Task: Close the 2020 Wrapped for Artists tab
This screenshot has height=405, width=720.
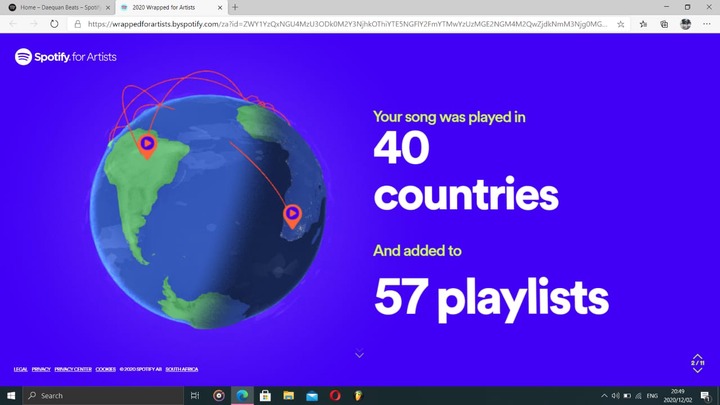Action: pyautogui.click(x=220, y=7)
